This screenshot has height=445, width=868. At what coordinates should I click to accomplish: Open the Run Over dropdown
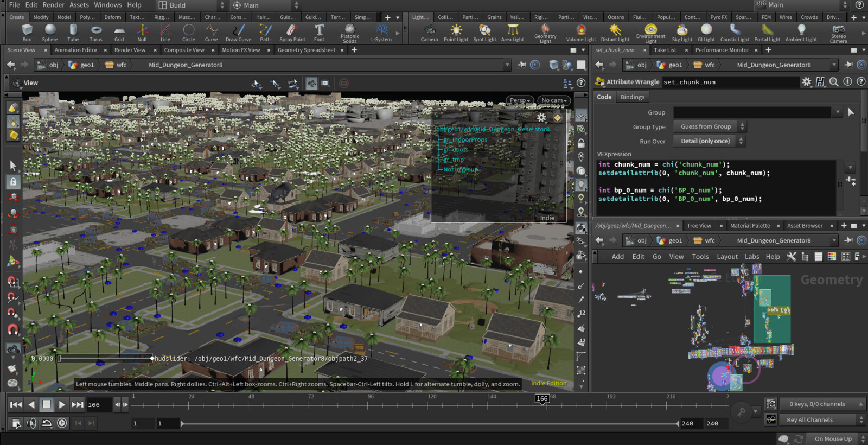(x=710, y=141)
